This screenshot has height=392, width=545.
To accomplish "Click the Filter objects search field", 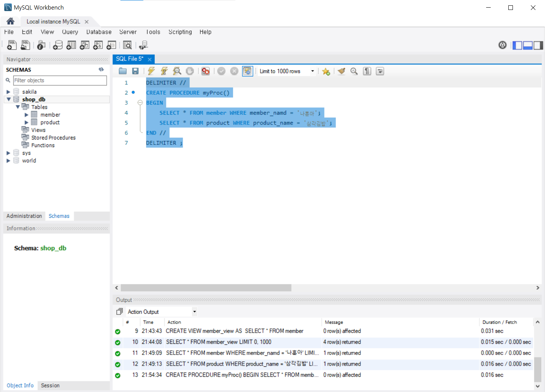I will 60,80.
